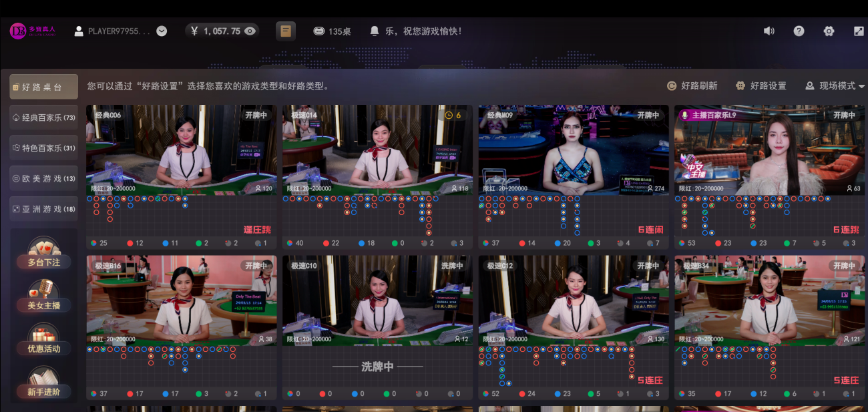
Task: Click the DB casino logo icon
Action: tap(18, 31)
